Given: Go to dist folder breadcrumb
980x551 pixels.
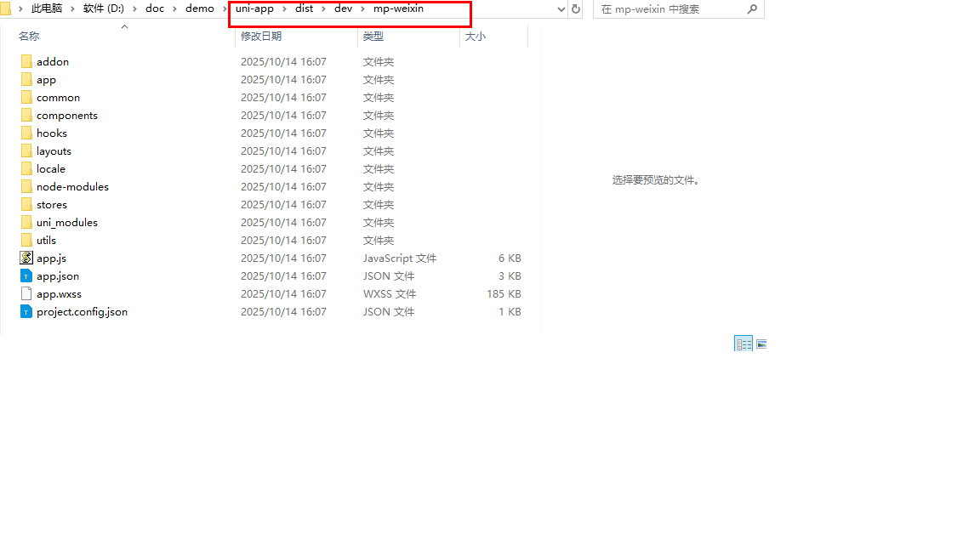Looking at the screenshot, I should 304,9.
